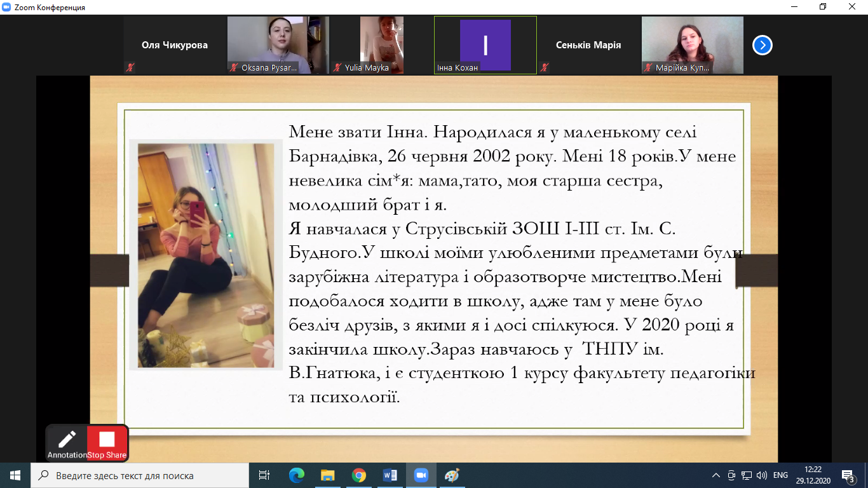This screenshot has height=488, width=868.
Task: Launch Google Chrome from the taskbar
Action: [x=358, y=475]
